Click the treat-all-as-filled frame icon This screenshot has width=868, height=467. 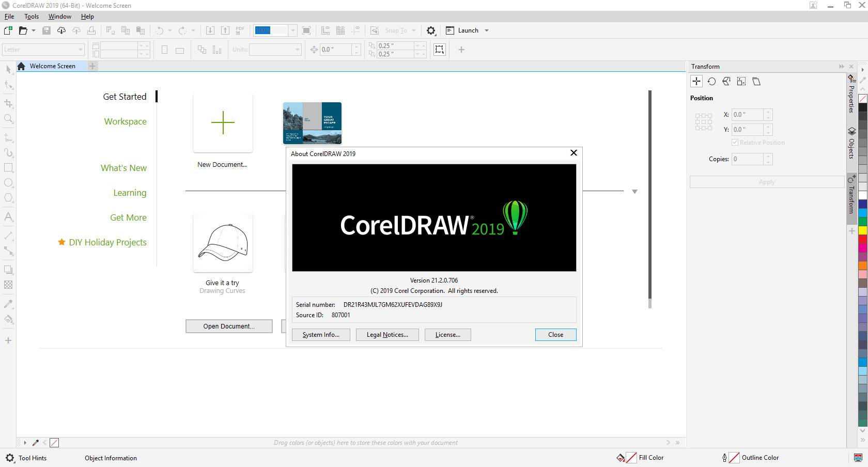click(x=440, y=50)
